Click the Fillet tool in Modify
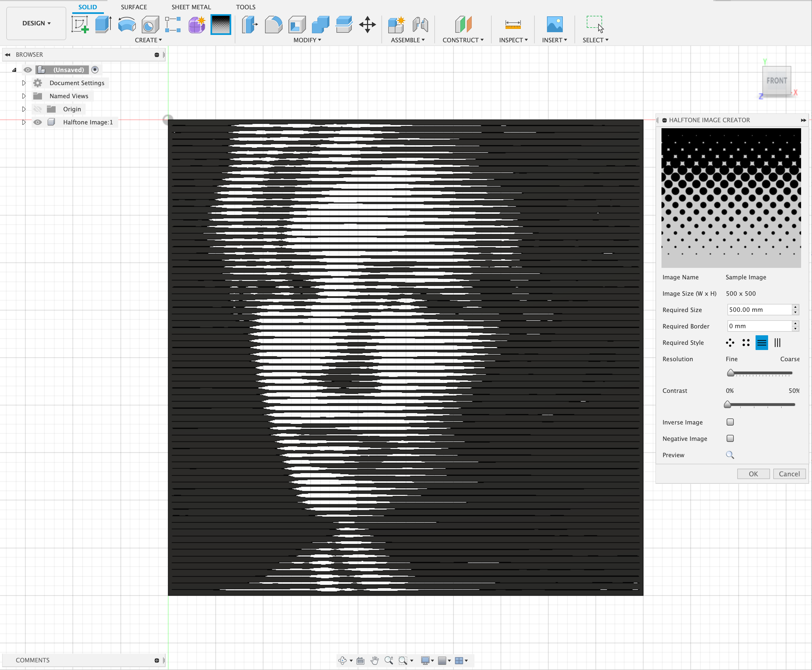Screen dimensions: 812x670 coord(273,24)
